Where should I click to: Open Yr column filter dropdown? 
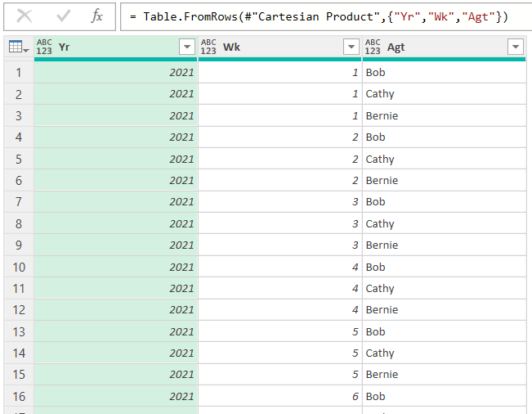(x=187, y=47)
